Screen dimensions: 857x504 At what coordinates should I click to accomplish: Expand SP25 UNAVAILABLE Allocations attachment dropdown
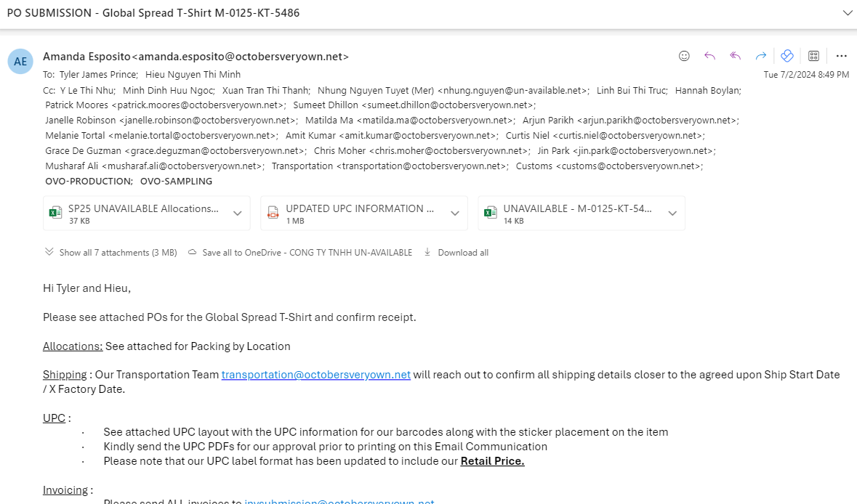coord(237,213)
